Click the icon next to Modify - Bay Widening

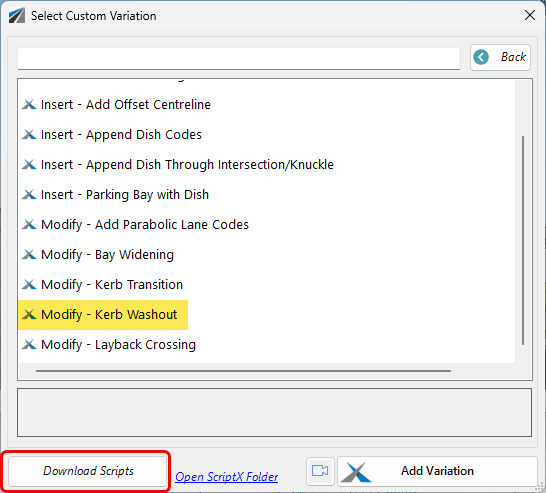29,255
